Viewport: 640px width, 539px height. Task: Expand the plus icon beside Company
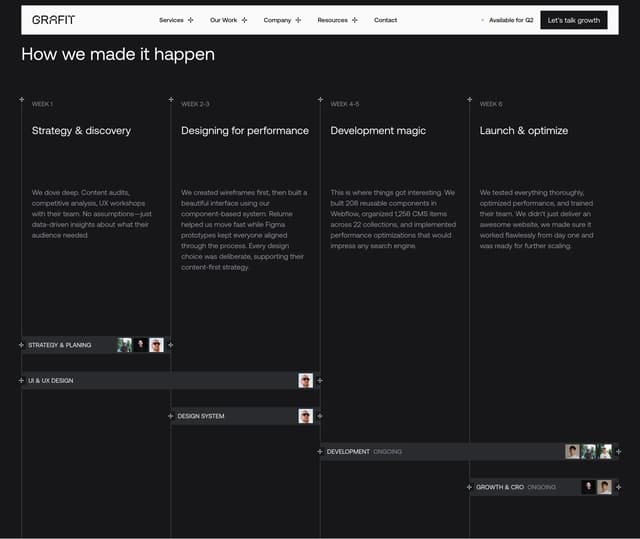(298, 20)
